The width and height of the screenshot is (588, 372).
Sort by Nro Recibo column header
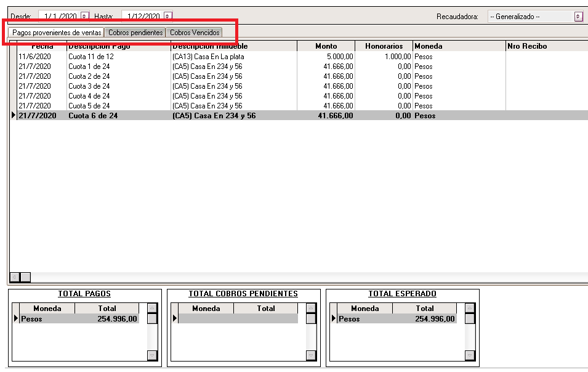click(526, 46)
